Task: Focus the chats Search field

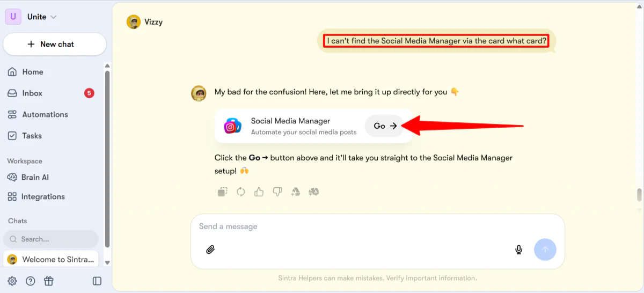Action: pos(51,239)
